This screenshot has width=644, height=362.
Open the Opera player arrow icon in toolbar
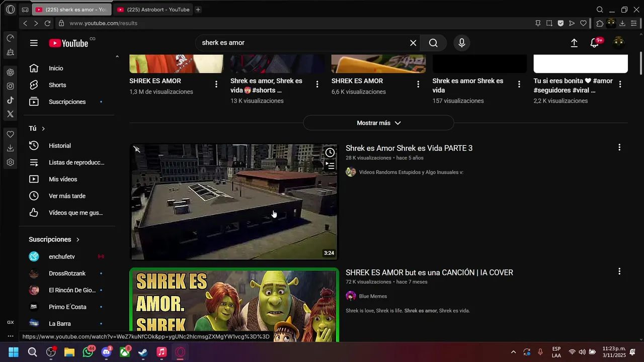pyautogui.click(x=572, y=23)
